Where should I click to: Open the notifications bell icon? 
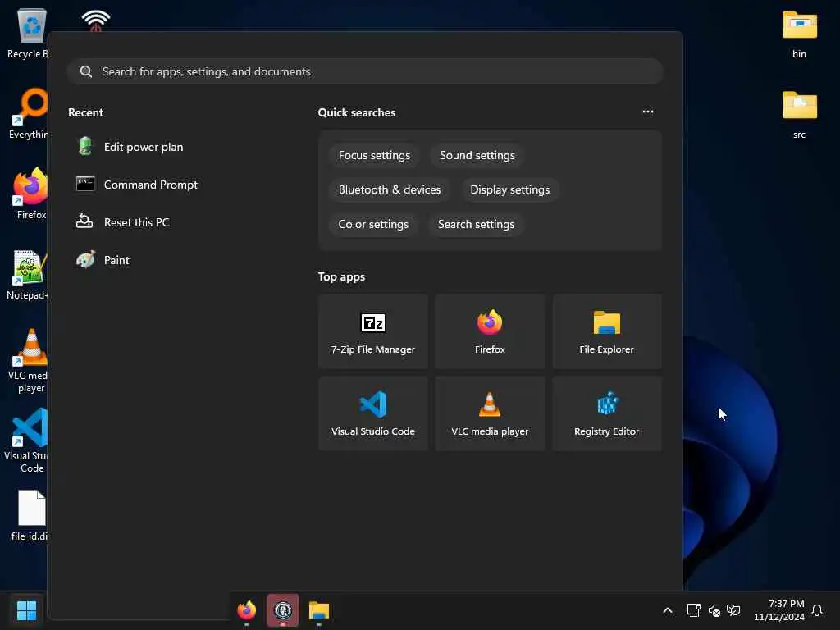click(x=817, y=610)
